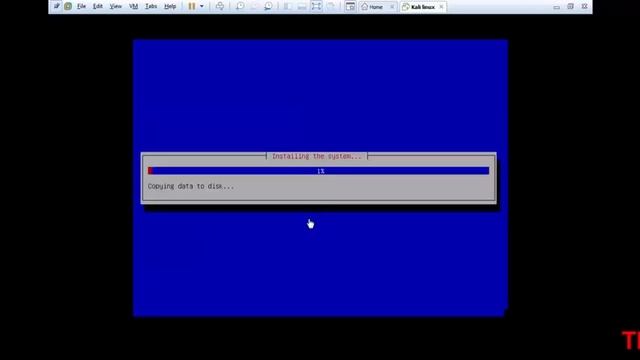Close the VMware window
This screenshot has width=640, height=360.
click(584, 7)
